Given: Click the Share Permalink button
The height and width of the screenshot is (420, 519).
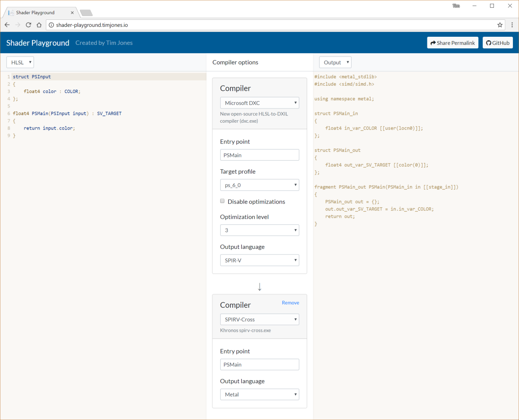Looking at the screenshot, I should (x=452, y=42).
